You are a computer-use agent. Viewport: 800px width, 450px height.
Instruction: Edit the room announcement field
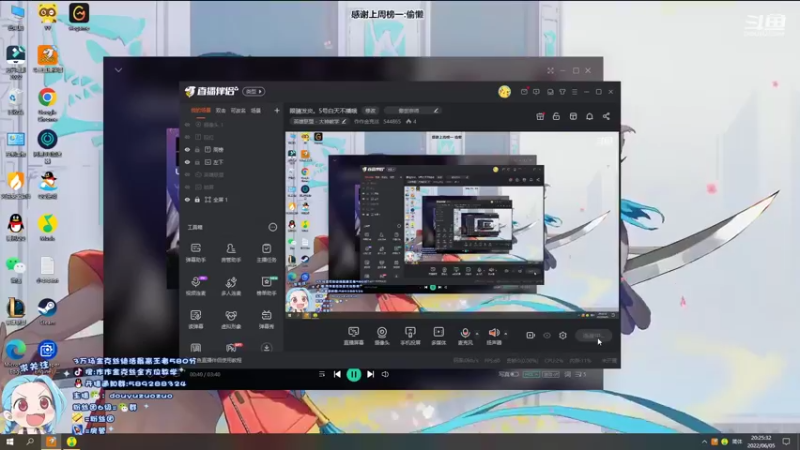coord(411,111)
